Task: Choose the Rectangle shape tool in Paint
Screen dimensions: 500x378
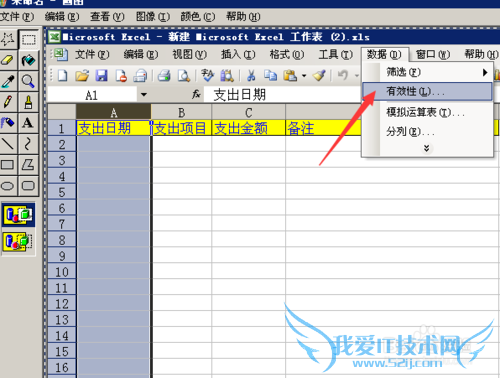Action: [8, 165]
